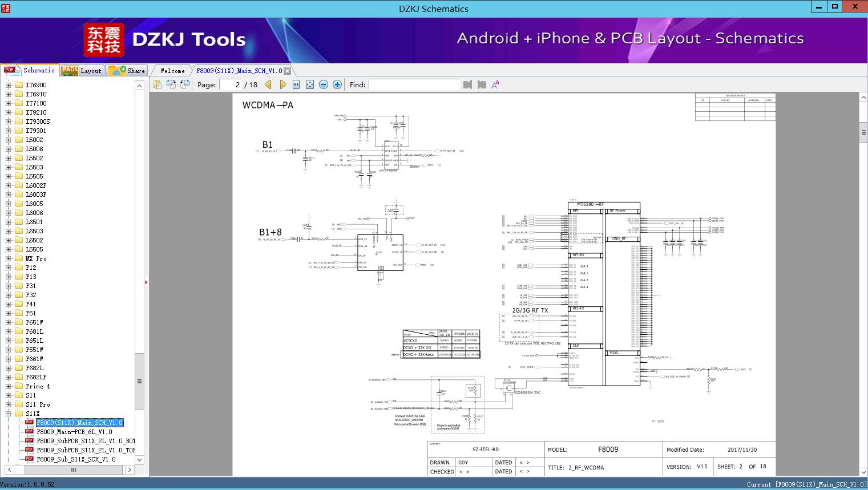This screenshot has width=868, height=490.
Task: Go to the next page arrow
Action: point(282,84)
